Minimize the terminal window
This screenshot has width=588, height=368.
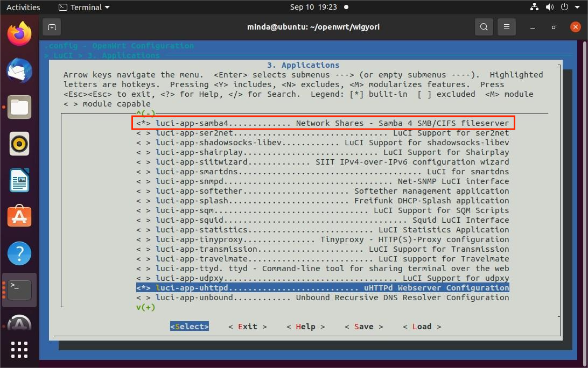(x=532, y=27)
